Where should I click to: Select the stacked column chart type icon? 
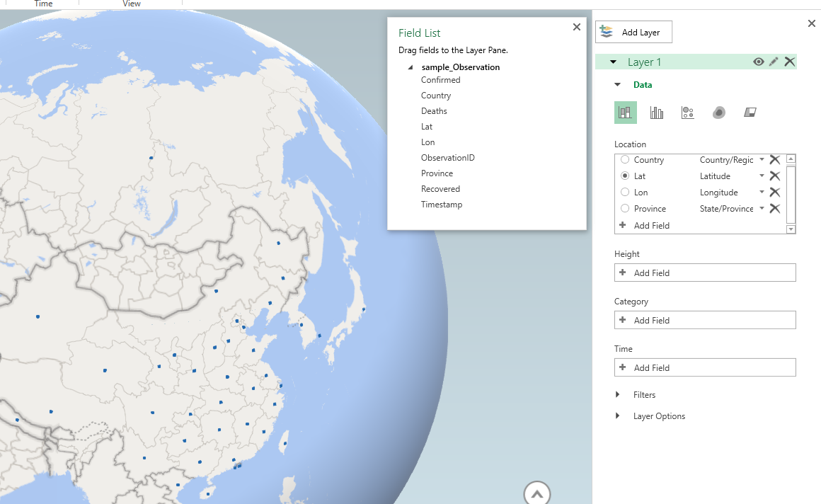pos(625,113)
